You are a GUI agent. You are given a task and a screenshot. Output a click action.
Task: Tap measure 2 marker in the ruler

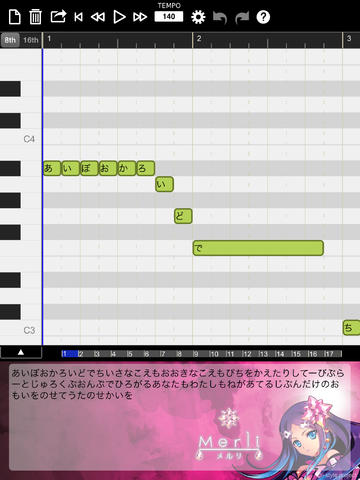point(199,39)
